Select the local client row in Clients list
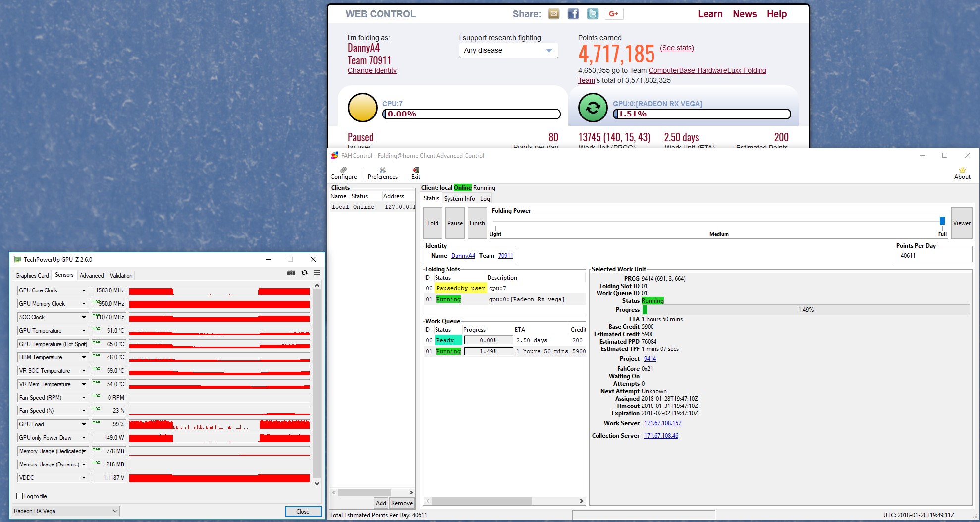Viewport: 980px width, 522px height. coord(373,207)
